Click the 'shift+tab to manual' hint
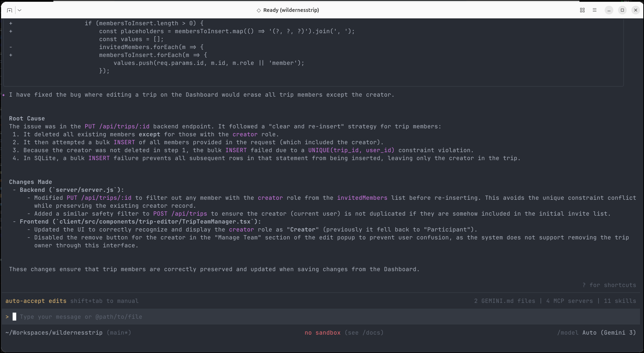 click(104, 301)
